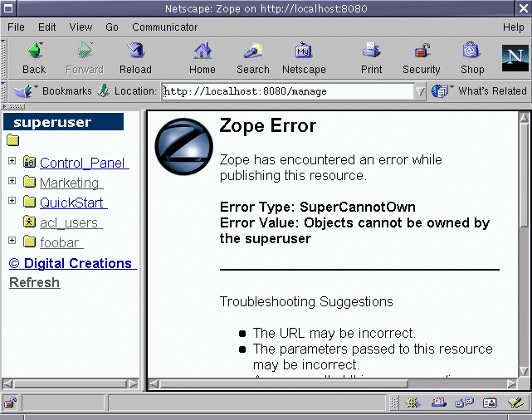Follow the QuickStart link
This screenshot has height=420, width=532.
click(74, 203)
